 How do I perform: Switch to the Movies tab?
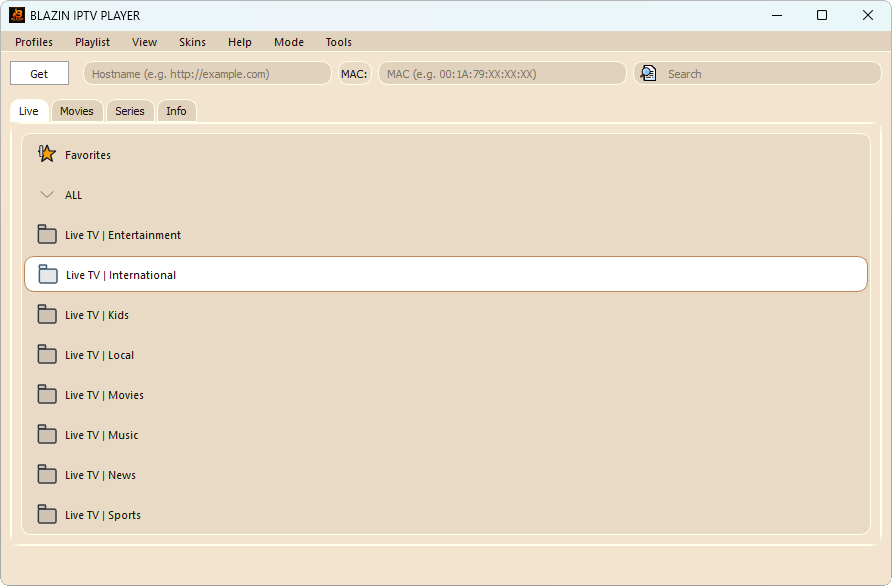coord(77,111)
